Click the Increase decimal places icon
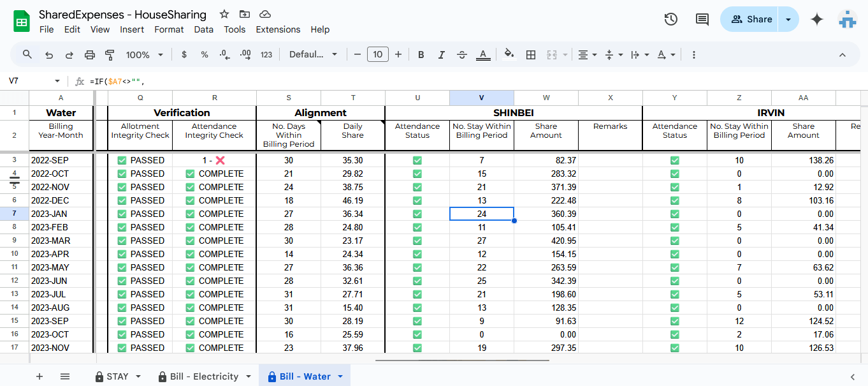868x386 pixels. (x=245, y=54)
